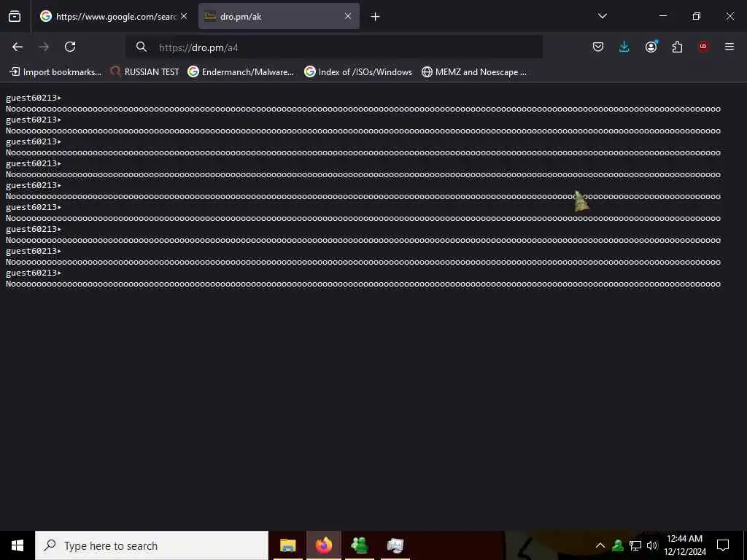This screenshot has height=560, width=747.
Task: Open the volume speaker tray icon
Action: 652,545
